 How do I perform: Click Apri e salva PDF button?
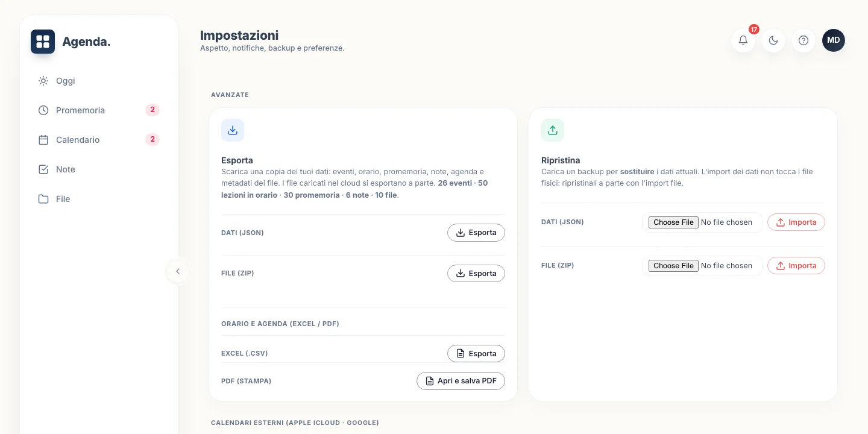click(x=461, y=381)
